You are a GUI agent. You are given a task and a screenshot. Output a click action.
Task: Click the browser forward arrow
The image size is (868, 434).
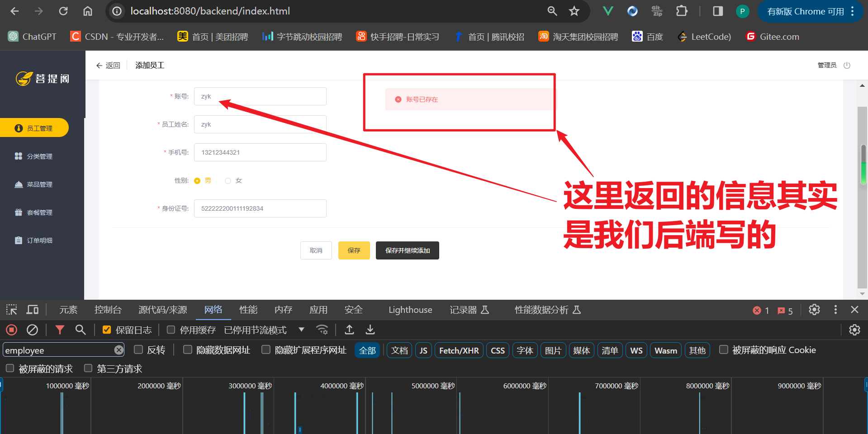coord(39,11)
